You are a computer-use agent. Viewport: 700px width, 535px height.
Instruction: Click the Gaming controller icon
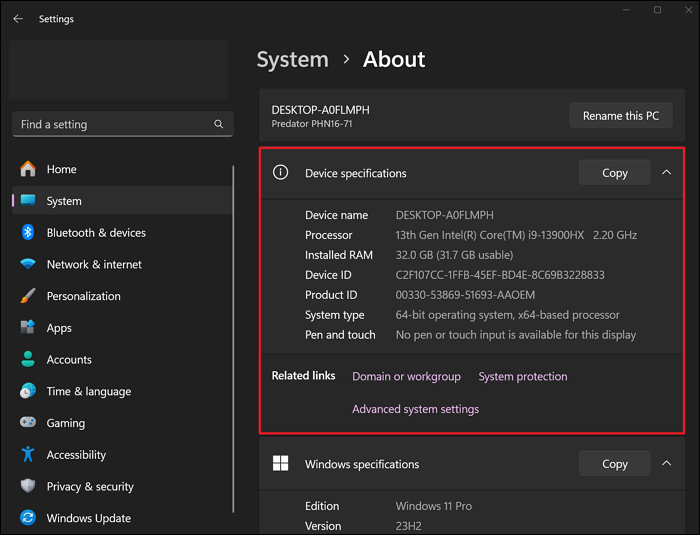pos(28,423)
